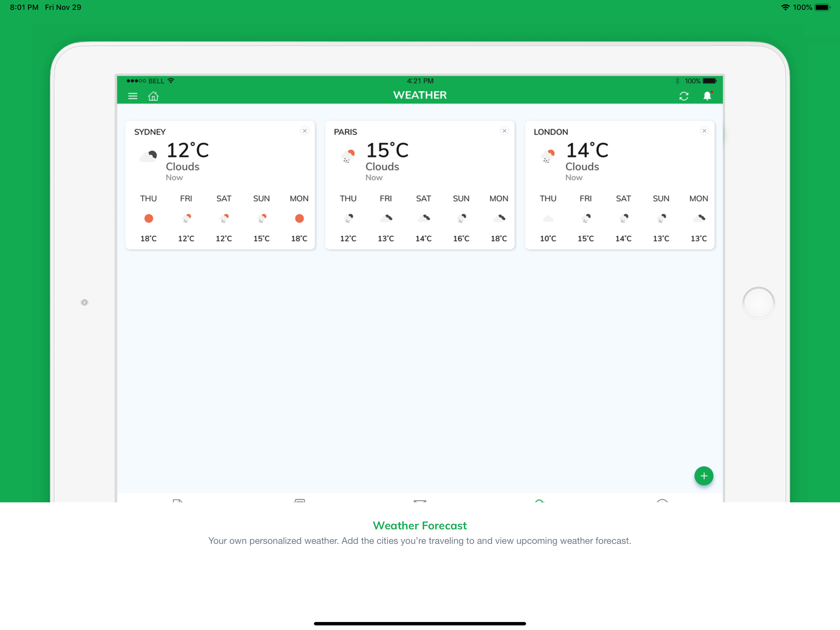Tap Clouds label on Sydney card
The width and height of the screenshot is (840, 630).
click(x=183, y=166)
